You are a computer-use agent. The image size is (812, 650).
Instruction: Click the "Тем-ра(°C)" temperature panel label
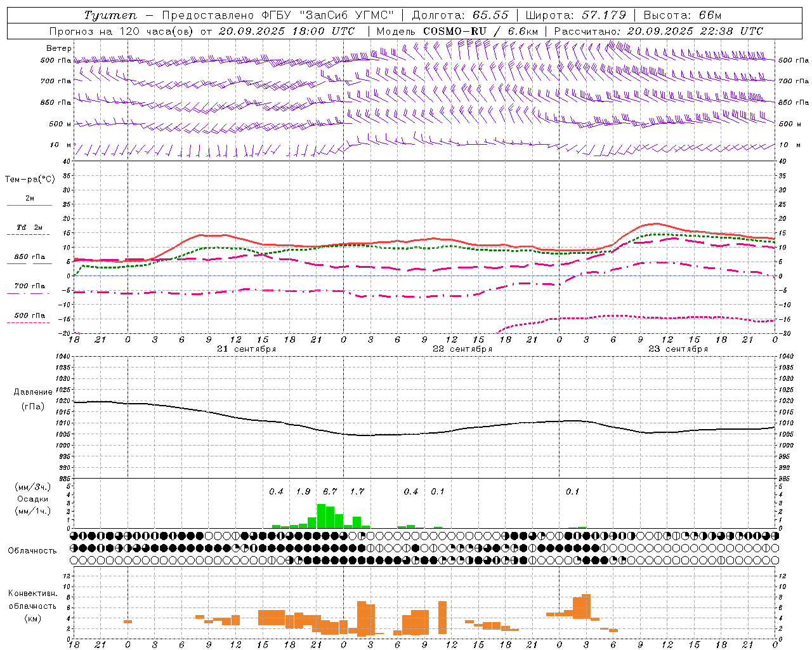[30, 180]
